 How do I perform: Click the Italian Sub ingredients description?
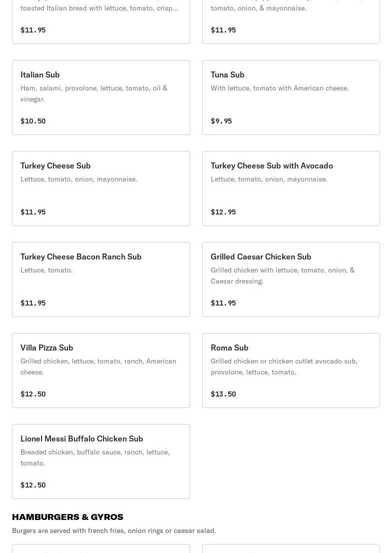pyautogui.click(x=94, y=93)
